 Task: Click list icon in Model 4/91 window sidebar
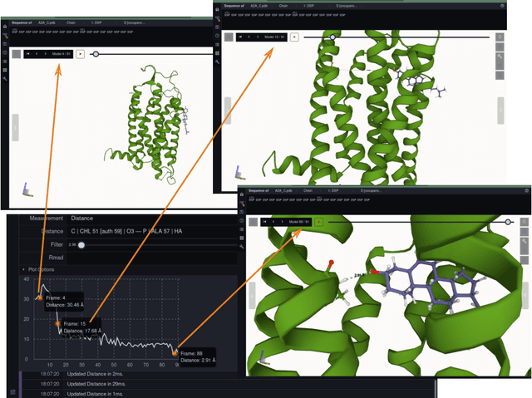click(x=5, y=61)
